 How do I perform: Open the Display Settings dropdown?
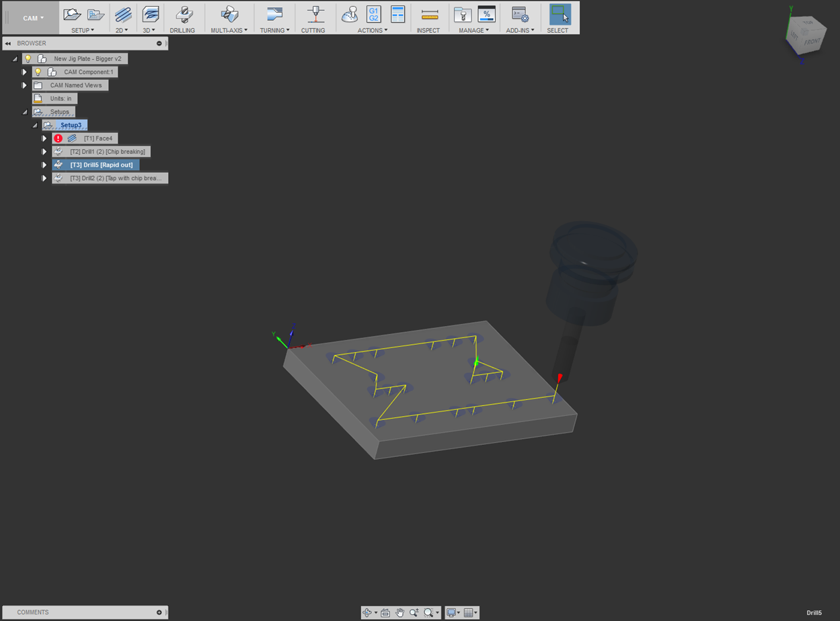[453, 612]
